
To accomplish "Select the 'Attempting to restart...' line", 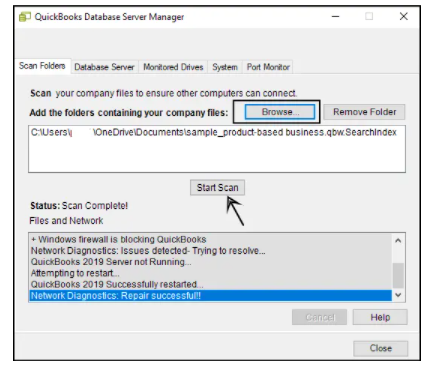I will pos(210,273).
